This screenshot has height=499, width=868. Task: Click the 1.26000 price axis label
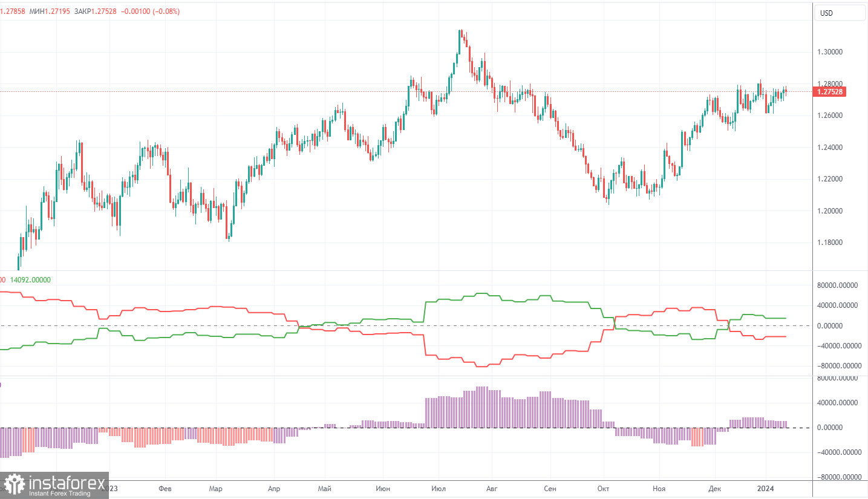[830, 116]
